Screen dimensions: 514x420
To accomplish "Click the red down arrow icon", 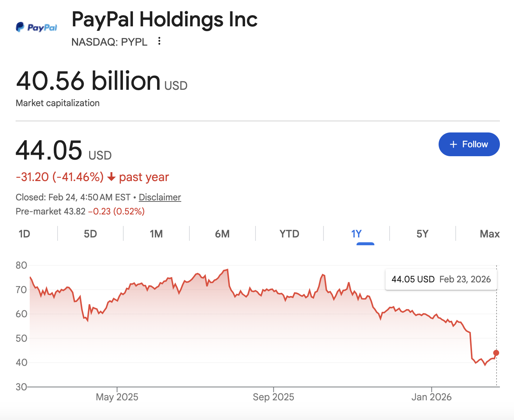I will (111, 177).
